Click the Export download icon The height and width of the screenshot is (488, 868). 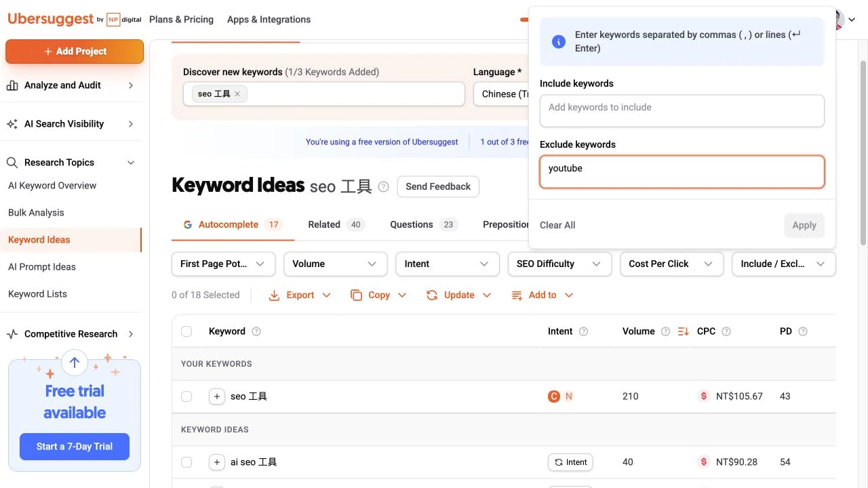point(275,296)
